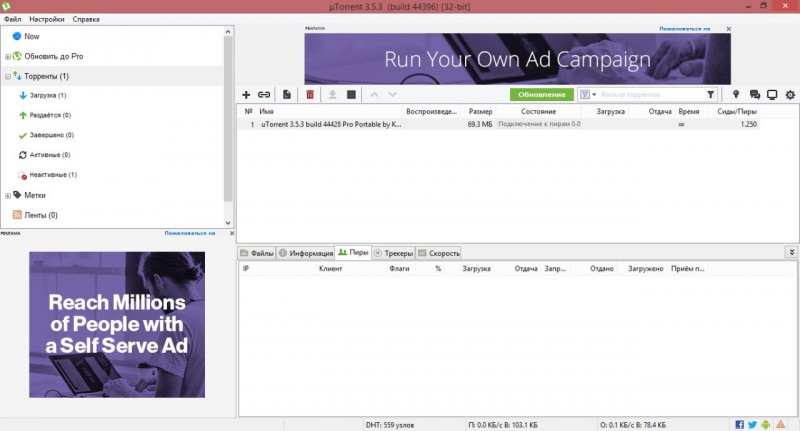Viewport: 800px width, 431px height.
Task: Select Завершено (0) filter
Action: (x=52, y=135)
